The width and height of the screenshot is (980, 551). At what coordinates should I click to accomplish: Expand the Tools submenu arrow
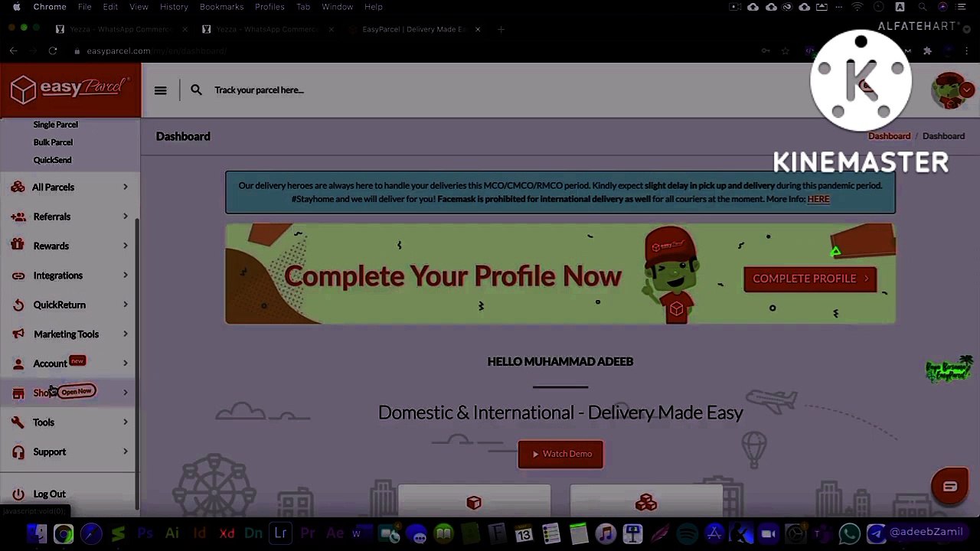point(126,422)
